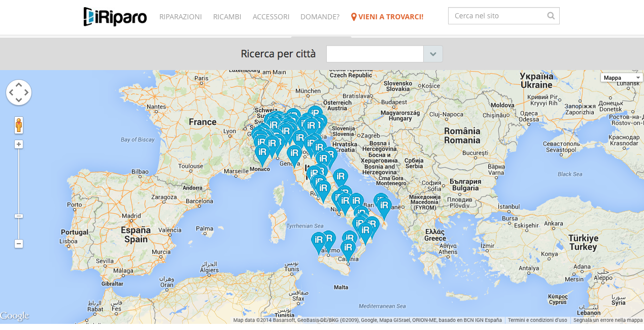Screen dimensions: 644x330
Task: Zoom in with the plus button
Action: (x=19, y=144)
